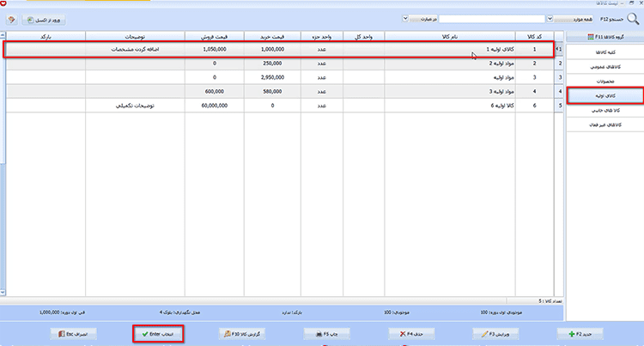The image size is (644, 346).
Task: Sort by the 'قیمت خرید' column header
Action: click(x=272, y=37)
